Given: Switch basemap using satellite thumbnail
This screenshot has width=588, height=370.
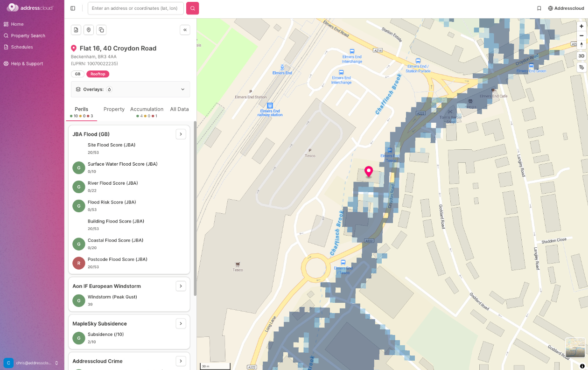Looking at the screenshot, I should click(575, 348).
